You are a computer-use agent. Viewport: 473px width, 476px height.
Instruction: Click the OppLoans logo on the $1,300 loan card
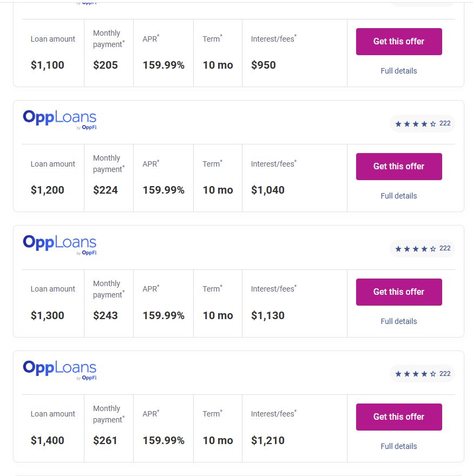pos(60,244)
